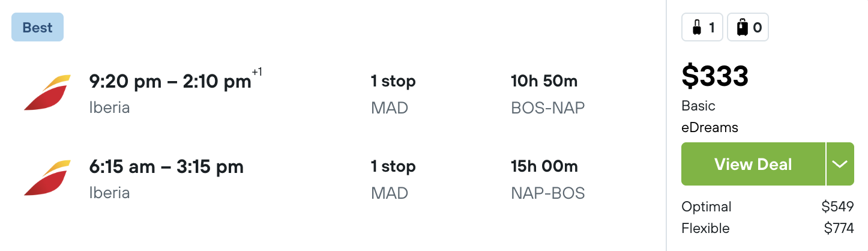Click the outbound Iberia airline logo
The image size is (868, 251).
(x=47, y=93)
